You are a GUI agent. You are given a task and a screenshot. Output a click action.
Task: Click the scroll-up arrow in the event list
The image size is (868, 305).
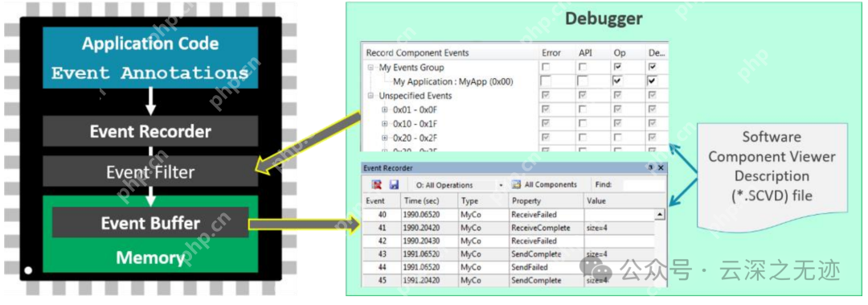click(659, 215)
